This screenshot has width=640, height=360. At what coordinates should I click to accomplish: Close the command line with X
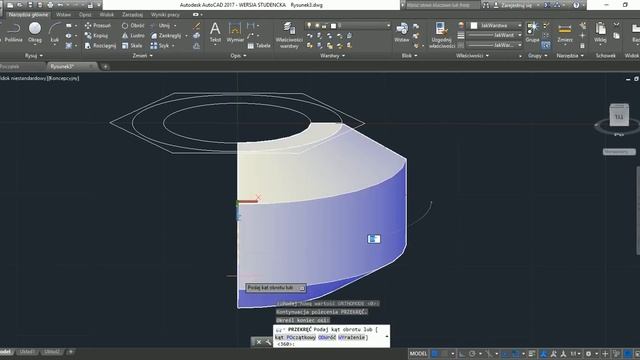[x=258, y=342]
